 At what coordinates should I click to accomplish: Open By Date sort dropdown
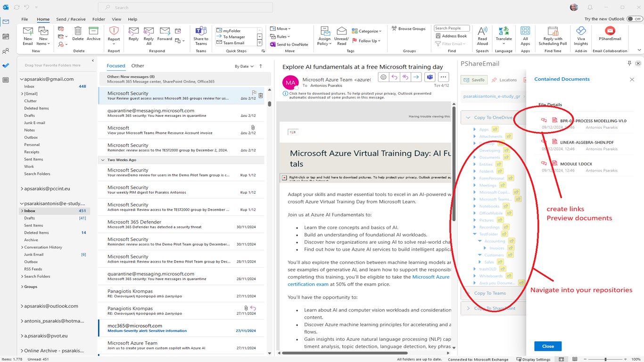coord(244,66)
